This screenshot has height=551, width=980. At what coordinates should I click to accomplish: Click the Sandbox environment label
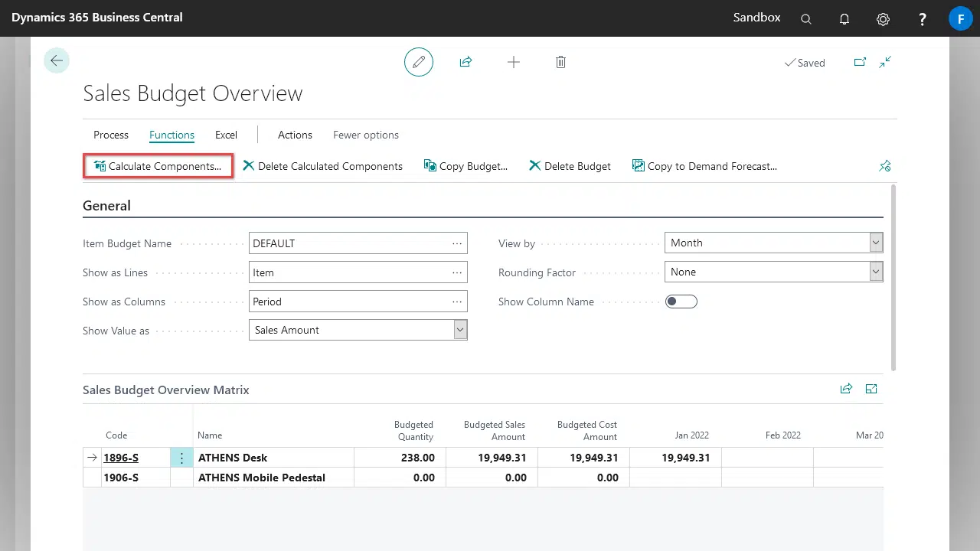tap(756, 17)
